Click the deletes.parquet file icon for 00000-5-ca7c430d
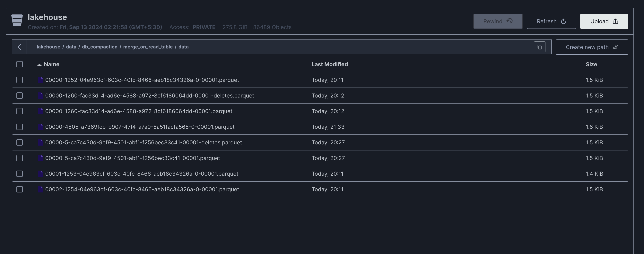The width and height of the screenshot is (644, 254). pyautogui.click(x=40, y=142)
